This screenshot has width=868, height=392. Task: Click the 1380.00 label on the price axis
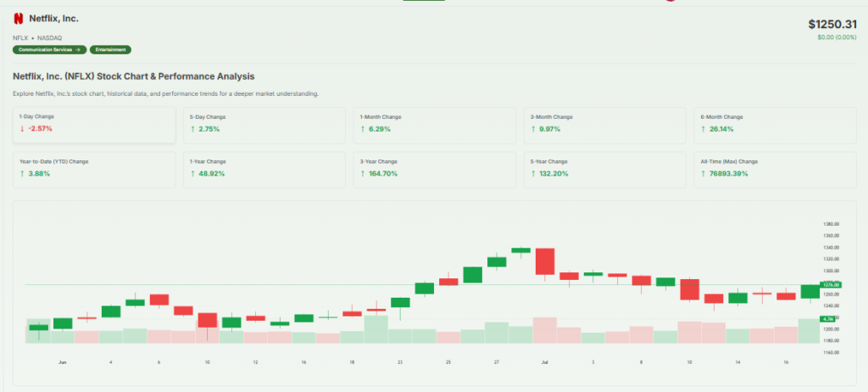coord(831,224)
